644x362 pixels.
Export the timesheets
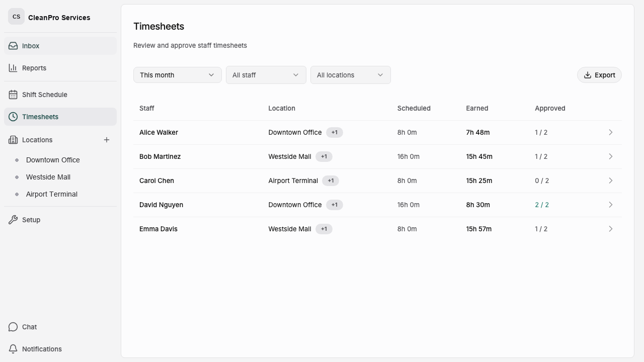pyautogui.click(x=599, y=75)
